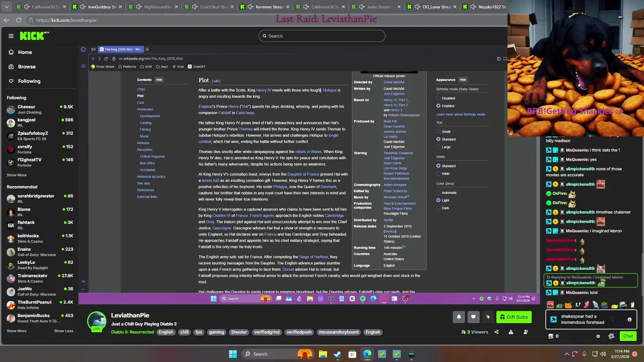
Task: Open TheBurntPeanut's avatar thumbnail
Action: (11, 305)
